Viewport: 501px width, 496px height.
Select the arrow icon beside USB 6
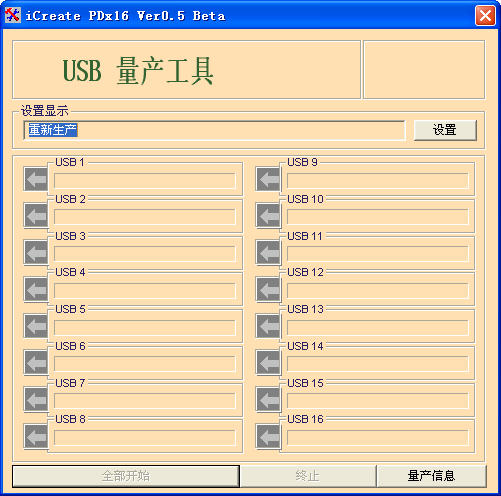(x=36, y=363)
